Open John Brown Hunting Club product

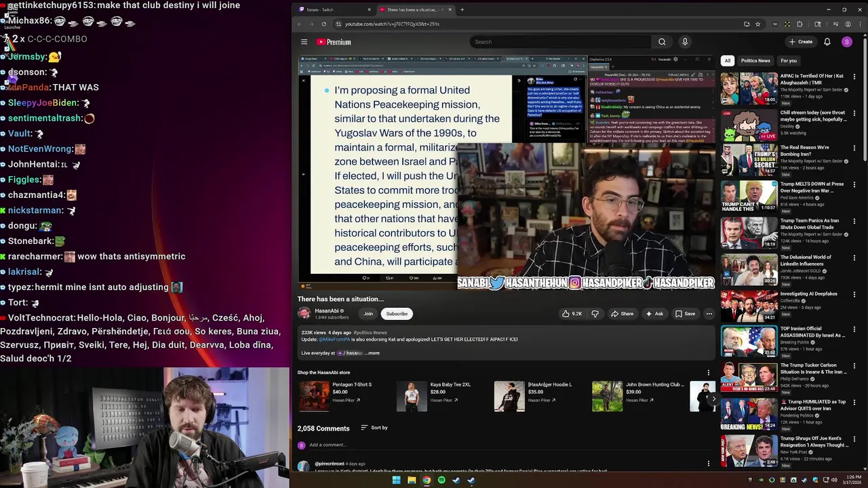637,396
